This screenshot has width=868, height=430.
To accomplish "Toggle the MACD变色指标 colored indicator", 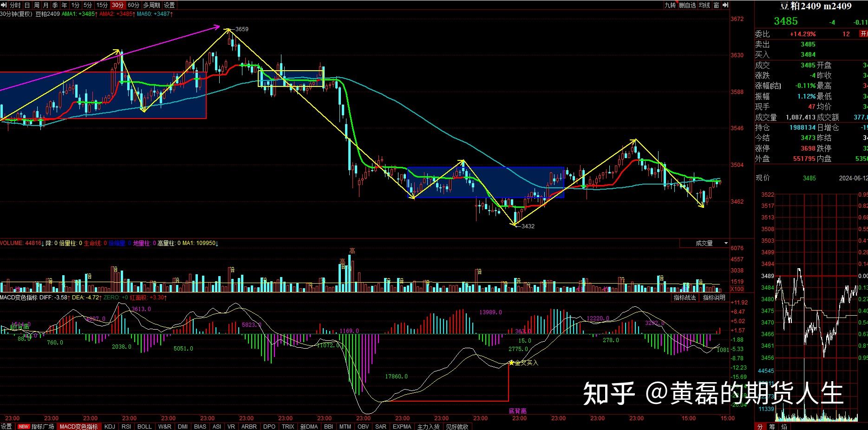I will point(79,426).
